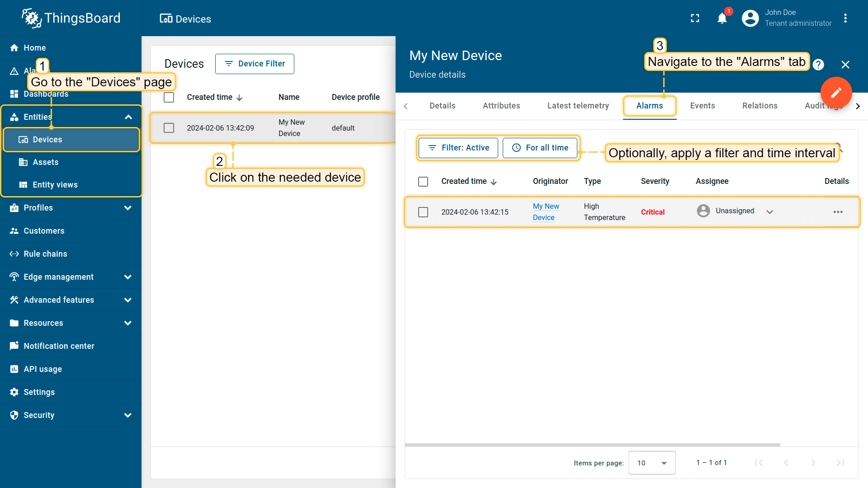Image resolution: width=868 pixels, height=488 pixels.
Task: Open the help question mark icon
Action: [818, 65]
